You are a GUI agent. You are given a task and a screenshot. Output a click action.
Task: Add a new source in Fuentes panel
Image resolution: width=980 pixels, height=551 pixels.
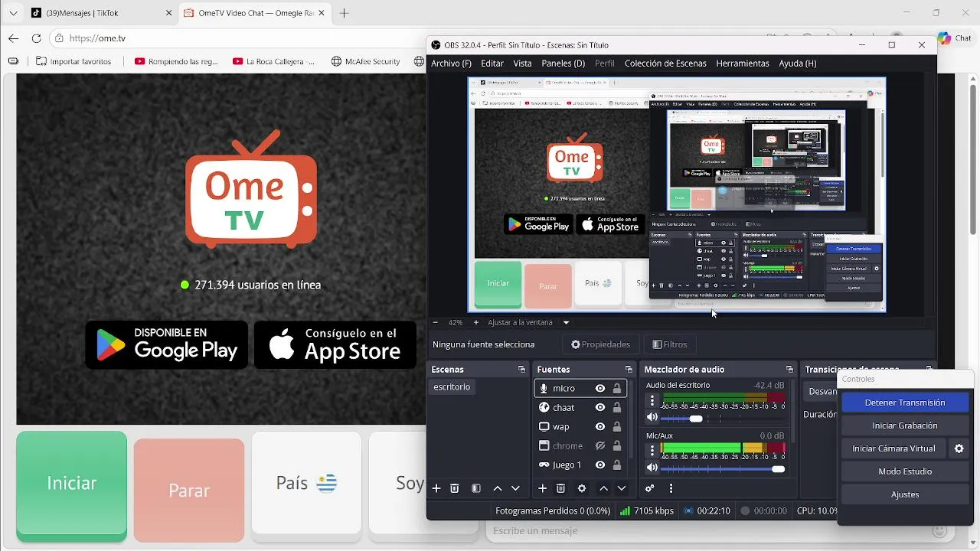click(x=543, y=488)
